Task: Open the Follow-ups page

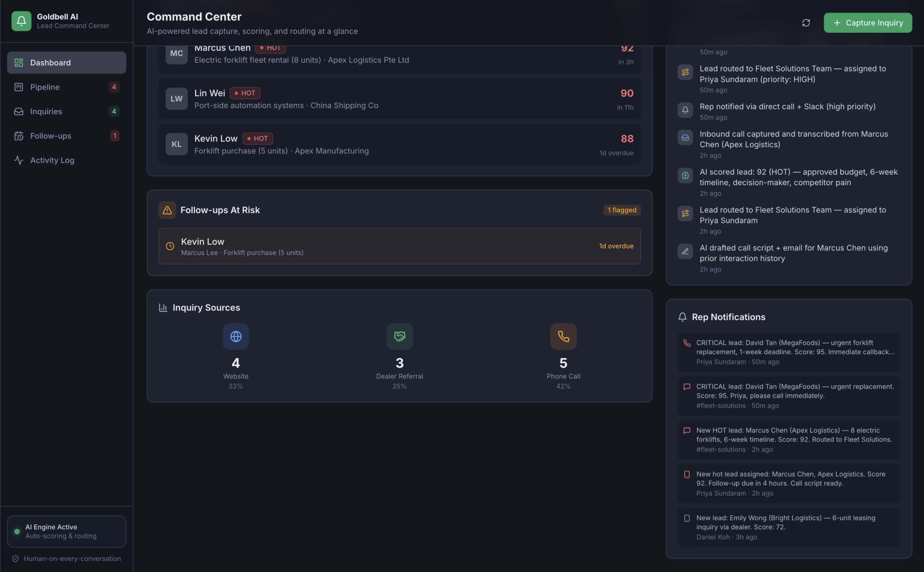Action: 67,136
